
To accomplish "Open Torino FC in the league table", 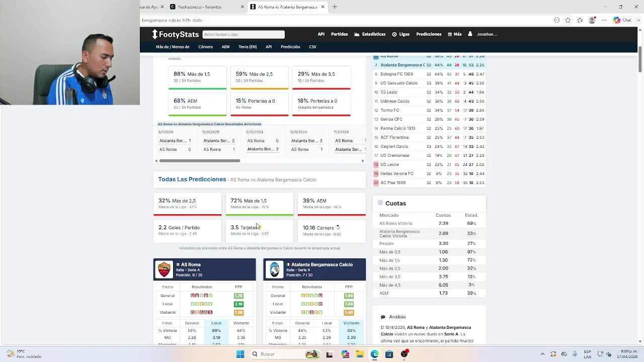I will click(390, 110).
